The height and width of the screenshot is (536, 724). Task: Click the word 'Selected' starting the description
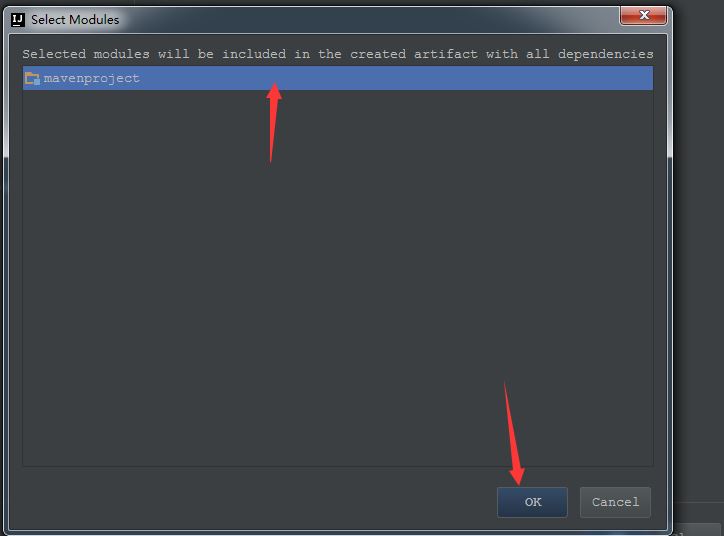(x=54, y=54)
